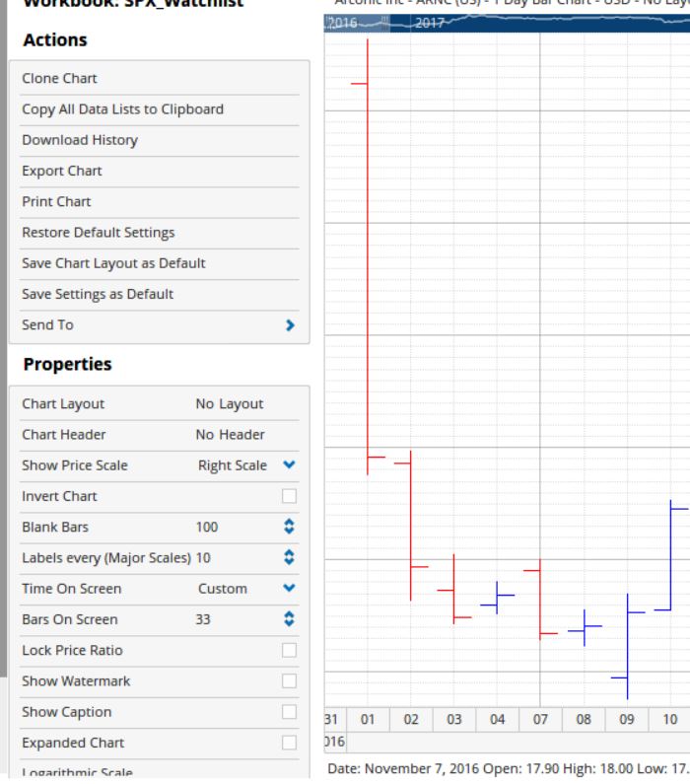Viewport: 690px width, 784px height.
Task: Click the Bars On Screen value 33
Action: 202,619
